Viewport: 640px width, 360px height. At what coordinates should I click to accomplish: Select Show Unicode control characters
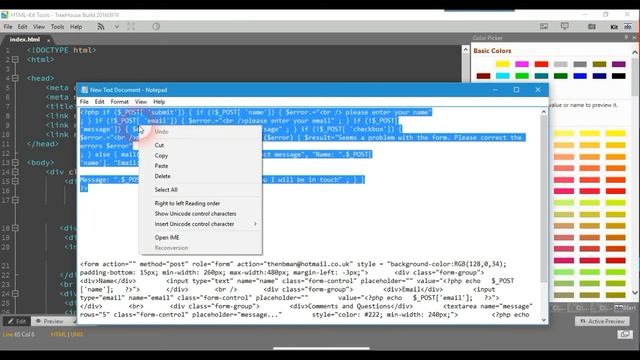tap(195, 213)
